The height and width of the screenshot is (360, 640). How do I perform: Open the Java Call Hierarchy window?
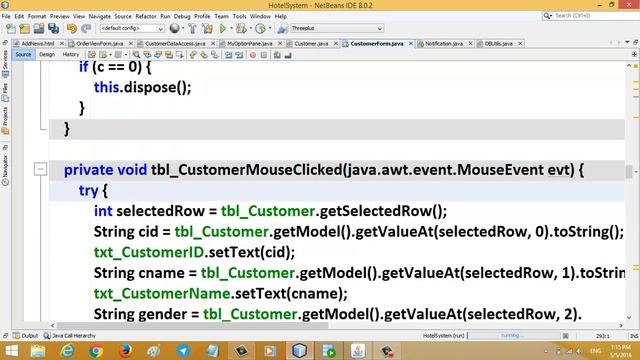(x=70, y=336)
